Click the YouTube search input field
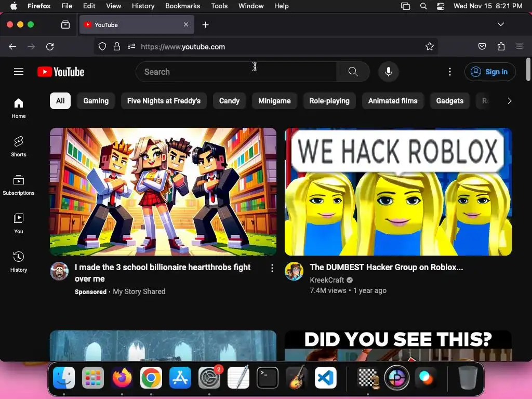Viewport: 532px width, 399px height. pos(236,72)
